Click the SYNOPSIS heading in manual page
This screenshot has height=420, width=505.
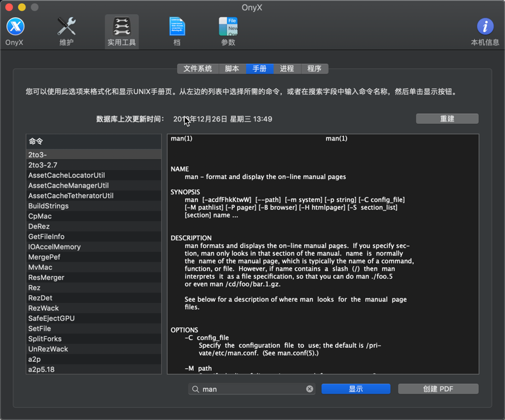pos(185,192)
